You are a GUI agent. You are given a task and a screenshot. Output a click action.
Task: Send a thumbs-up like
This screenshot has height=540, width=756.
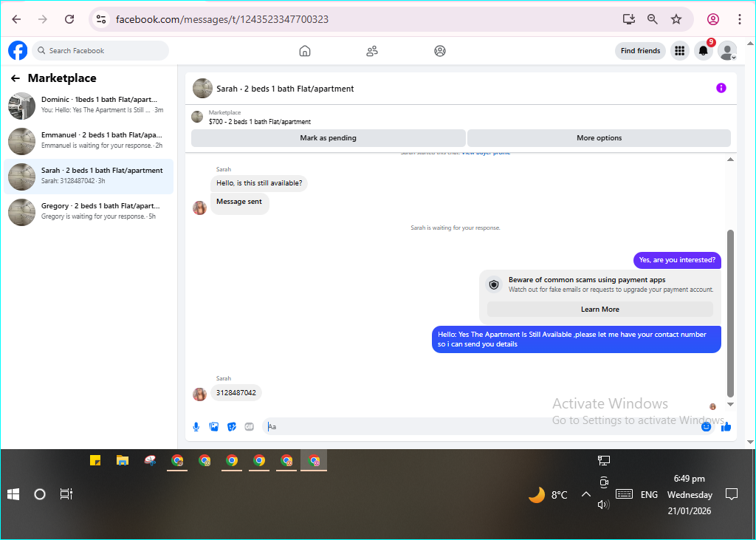point(726,426)
